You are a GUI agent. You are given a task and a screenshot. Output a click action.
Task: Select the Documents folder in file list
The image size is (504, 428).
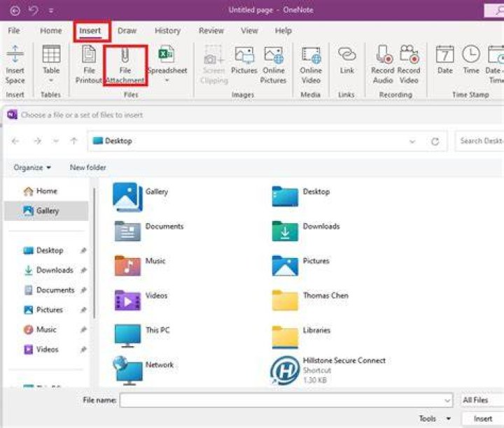point(149,231)
